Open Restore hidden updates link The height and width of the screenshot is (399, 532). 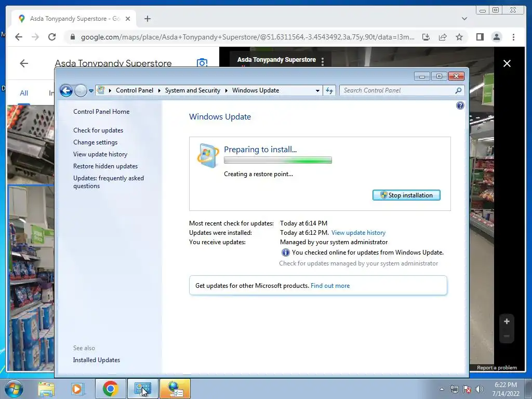[105, 166]
